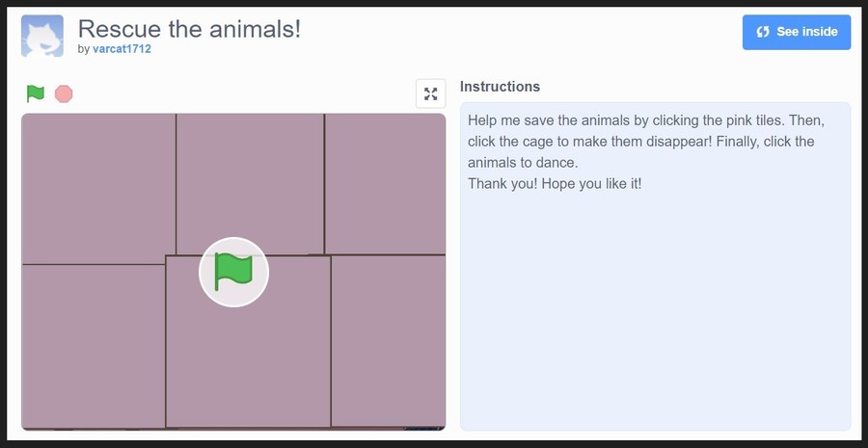Visit the varcat1712 profile link
This screenshot has height=448, width=868.
point(122,49)
